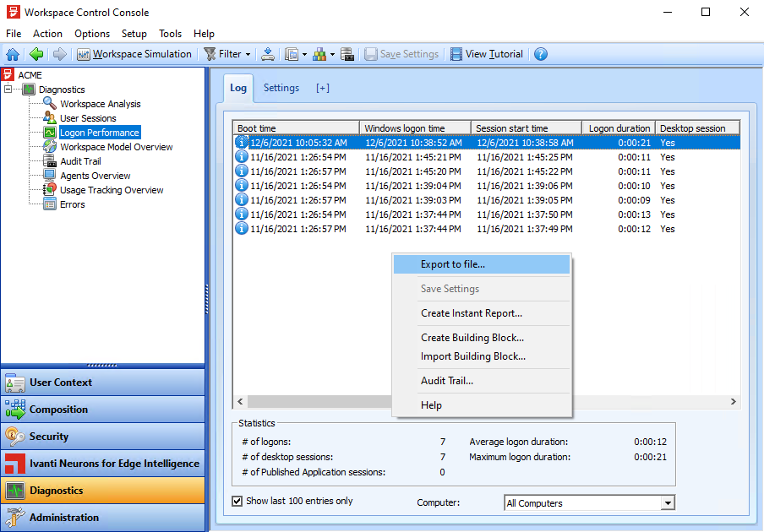Open the blue Help question mark icon
The height and width of the screenshot is (532, 764).
click(x=541, y=54)
